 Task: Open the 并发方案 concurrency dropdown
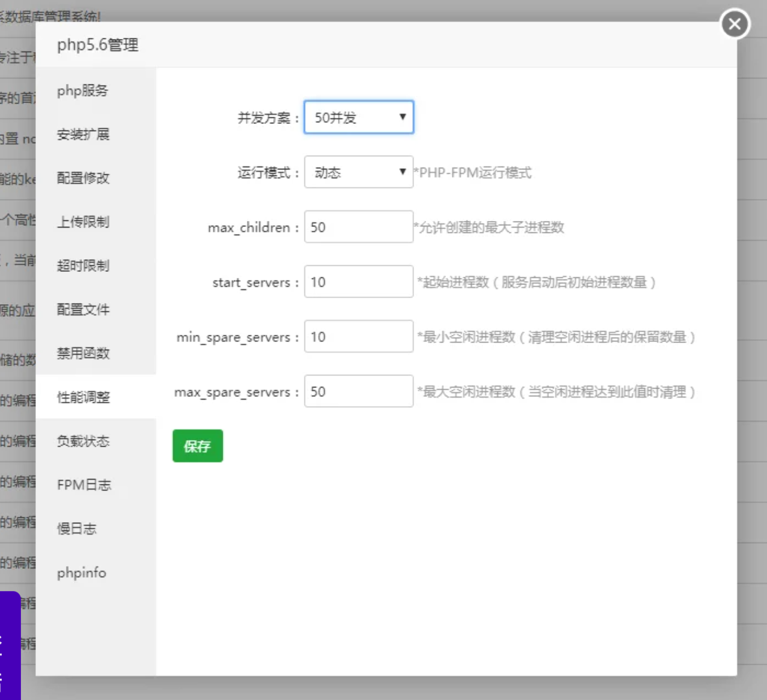point(358,117)
